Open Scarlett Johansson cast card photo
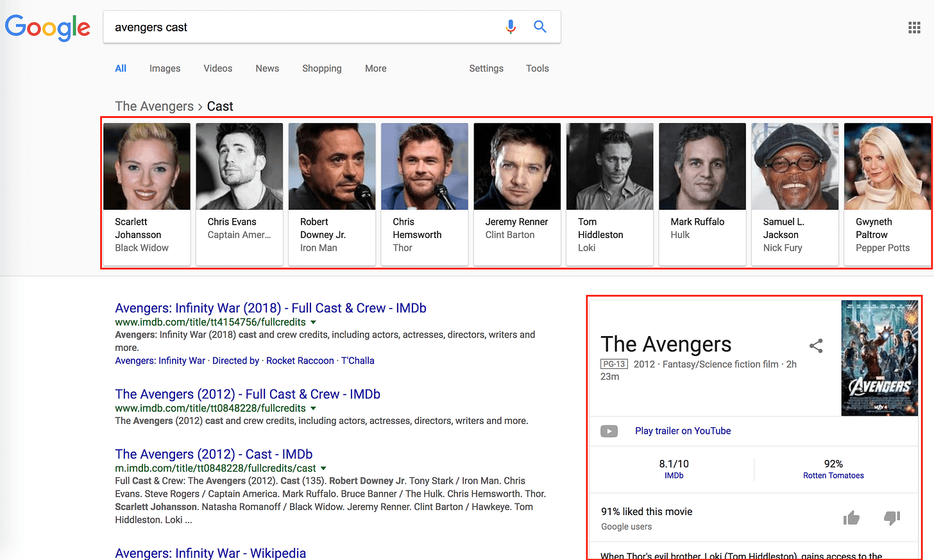Viewport: 934px width, 560px height. 147,167
